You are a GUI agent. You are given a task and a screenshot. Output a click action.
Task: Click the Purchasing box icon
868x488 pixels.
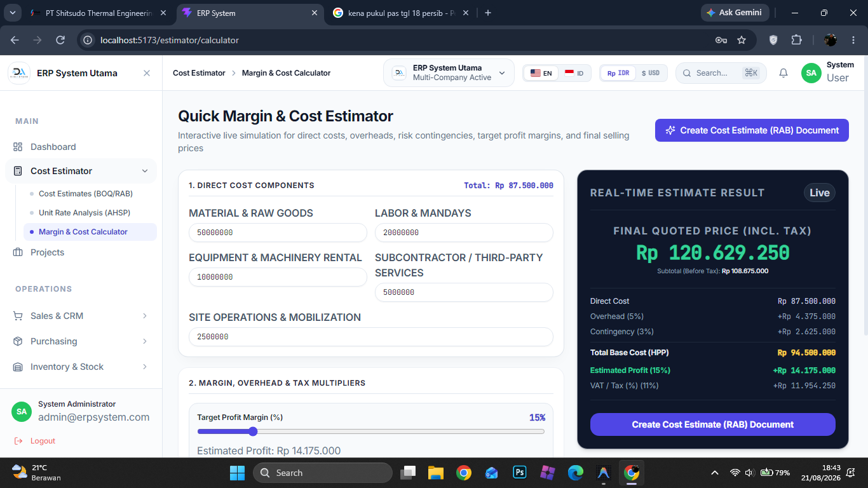pyautogui.click(x=18, y=341)
